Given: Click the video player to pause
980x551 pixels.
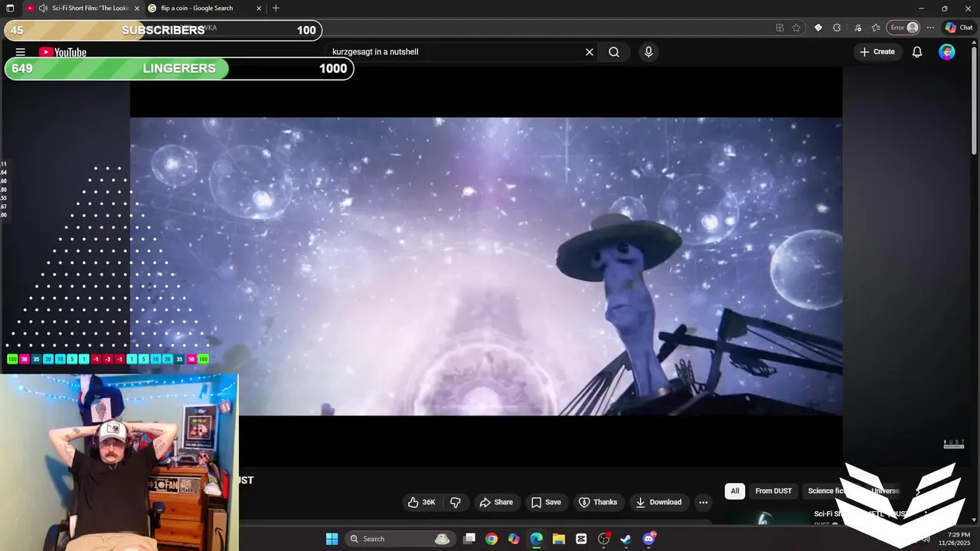Looking at the screenshot, I should coord(486,266).
